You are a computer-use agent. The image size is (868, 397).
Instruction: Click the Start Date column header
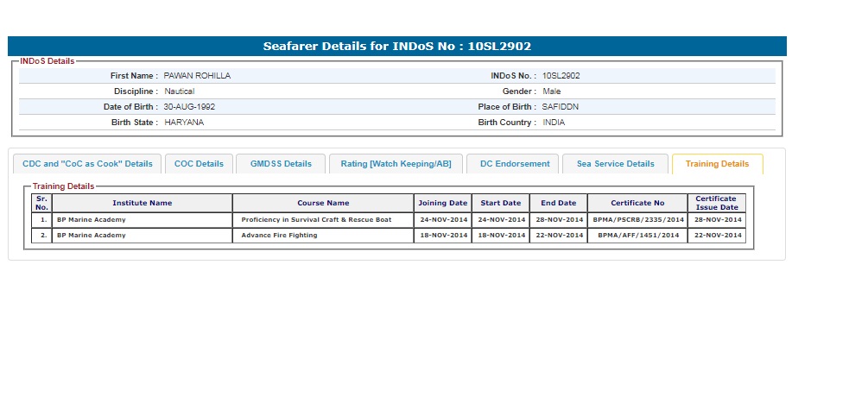pos(501,203)
